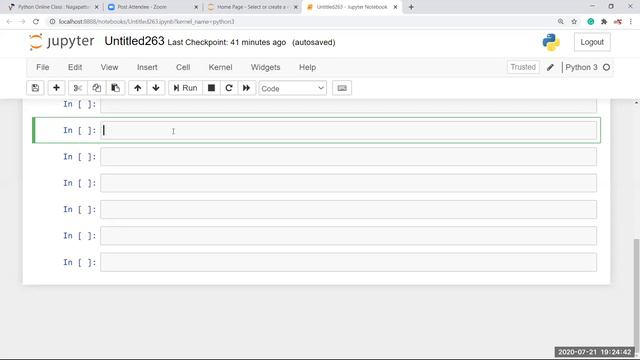Insert a cell below using the plus icon
This screenshot has height=360, width=640.
[x=56, y=88]
